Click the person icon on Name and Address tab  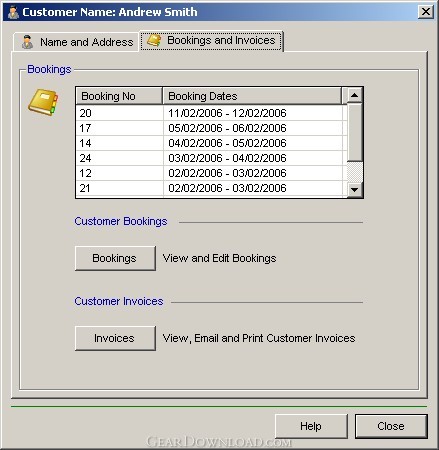(x=27, y=42)
